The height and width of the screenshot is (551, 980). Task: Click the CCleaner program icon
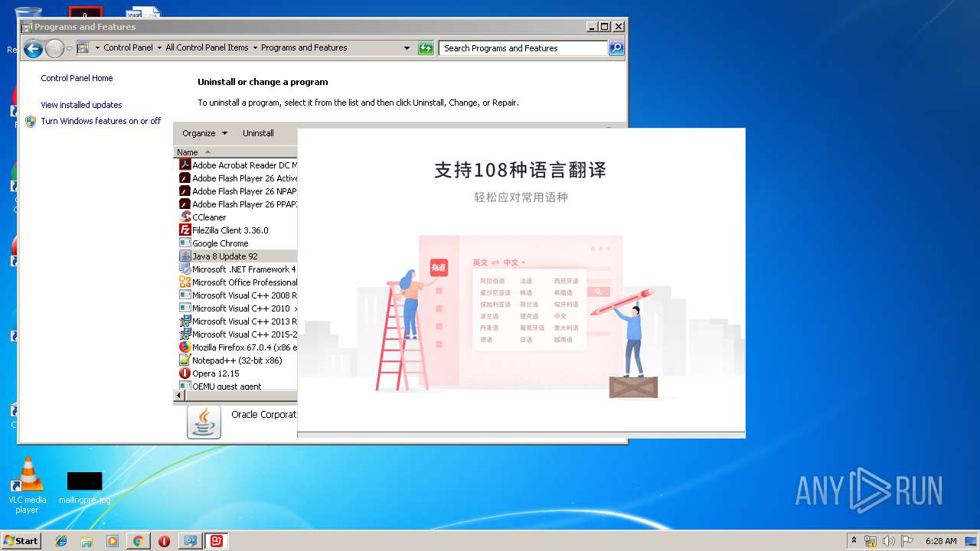coord(185,217)
